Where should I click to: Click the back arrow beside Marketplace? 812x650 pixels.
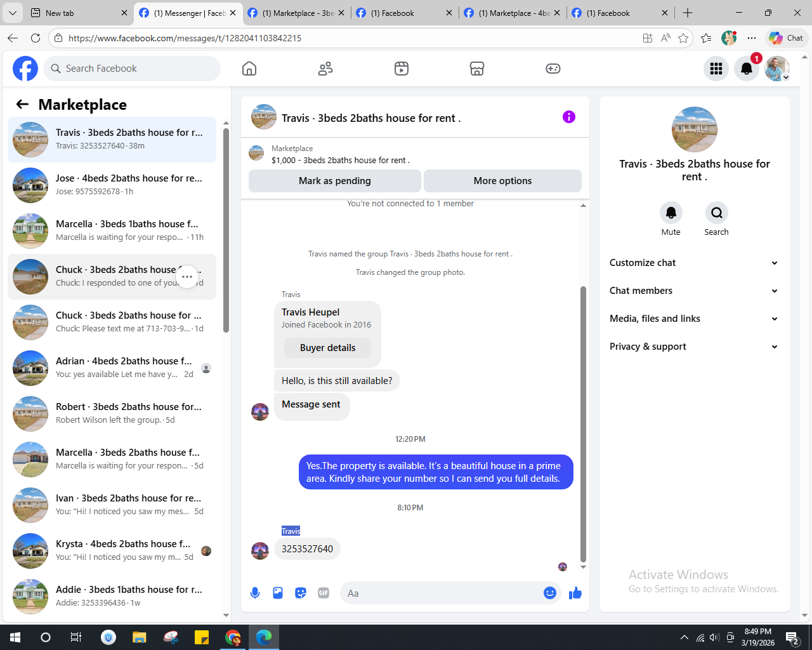pos(22,104)
